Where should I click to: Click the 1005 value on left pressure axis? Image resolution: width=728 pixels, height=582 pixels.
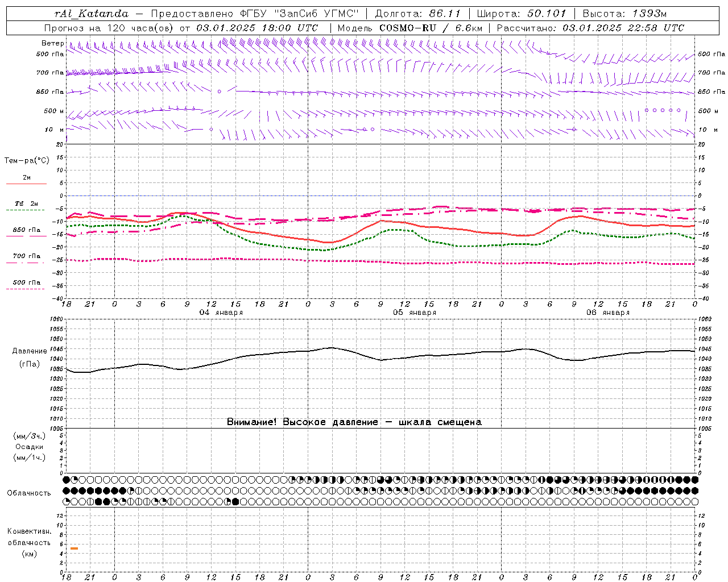[x=56, y=429]
